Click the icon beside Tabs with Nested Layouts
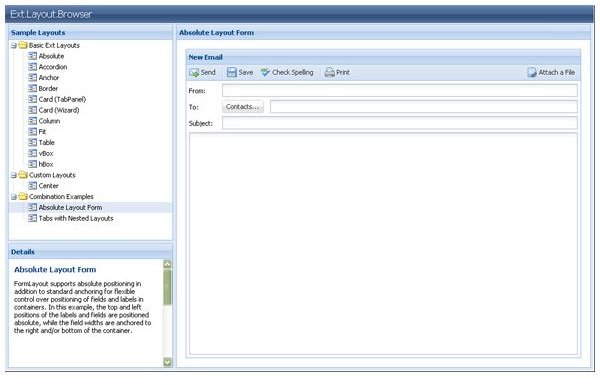The width and height of the screenshot is (600, 385). pyautogui.click(x=33, y=218)
